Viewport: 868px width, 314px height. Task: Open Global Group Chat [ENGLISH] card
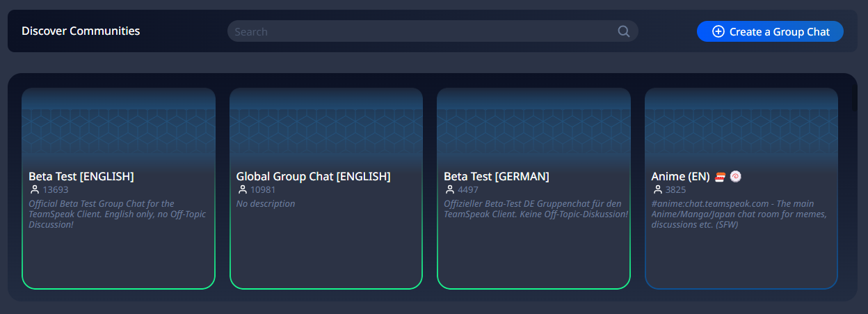click(326, 188)
